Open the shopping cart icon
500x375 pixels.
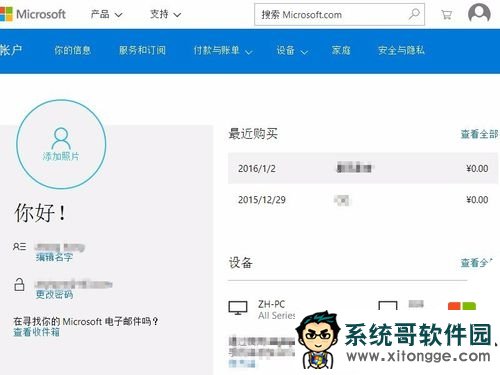(446, 15)
